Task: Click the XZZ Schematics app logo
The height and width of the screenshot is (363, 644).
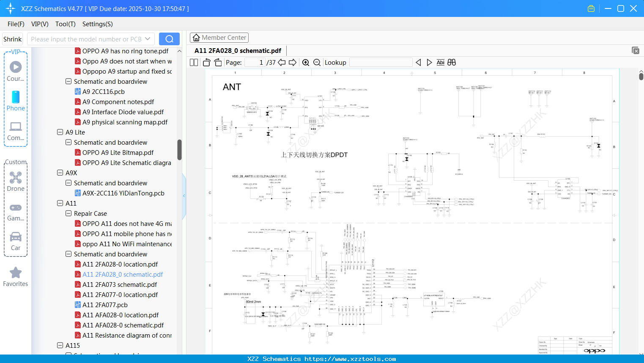Action: click(x=11, y=8)
